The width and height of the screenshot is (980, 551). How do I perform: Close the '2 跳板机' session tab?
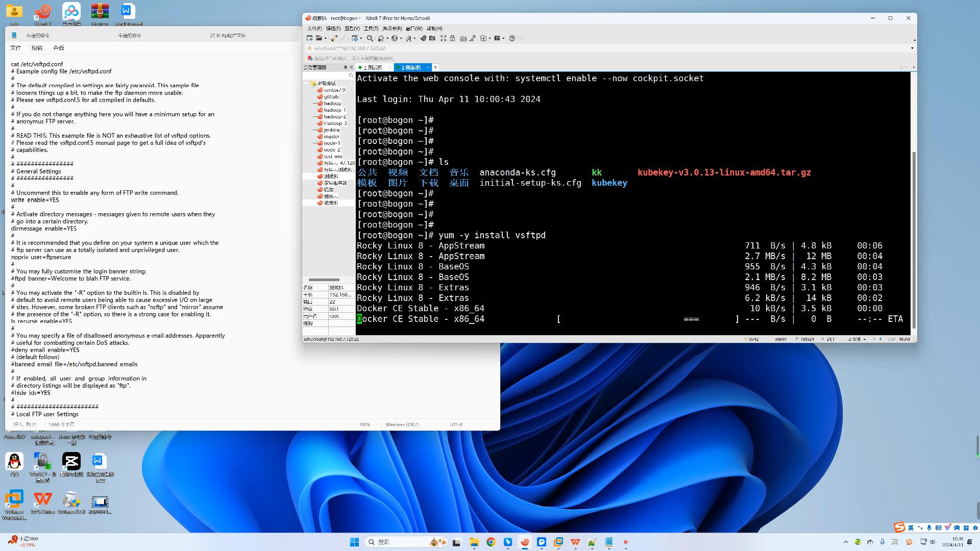[x=428, y=67]
